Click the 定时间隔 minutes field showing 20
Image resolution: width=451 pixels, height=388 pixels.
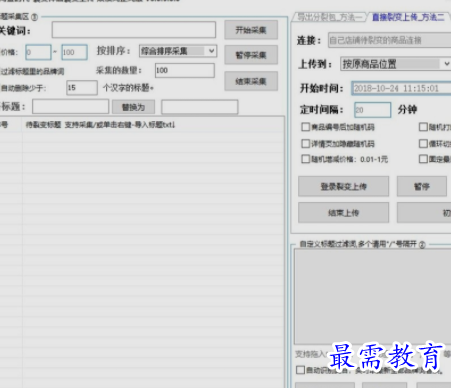click(372, 110)
